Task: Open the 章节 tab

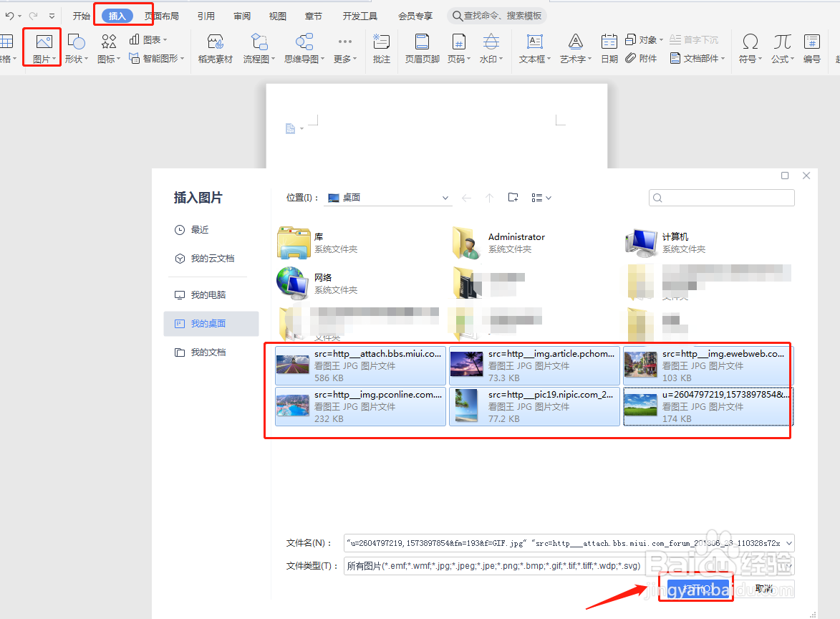Action: pos(314,16)
